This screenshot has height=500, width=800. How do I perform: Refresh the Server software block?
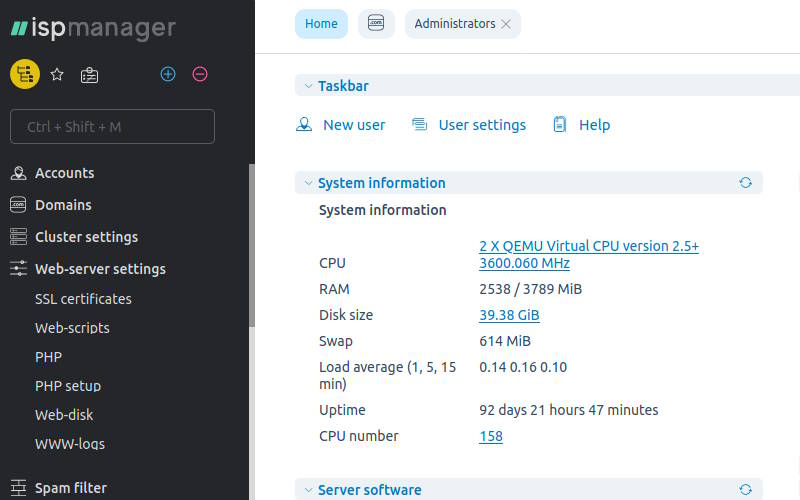(x=745, y=489)
